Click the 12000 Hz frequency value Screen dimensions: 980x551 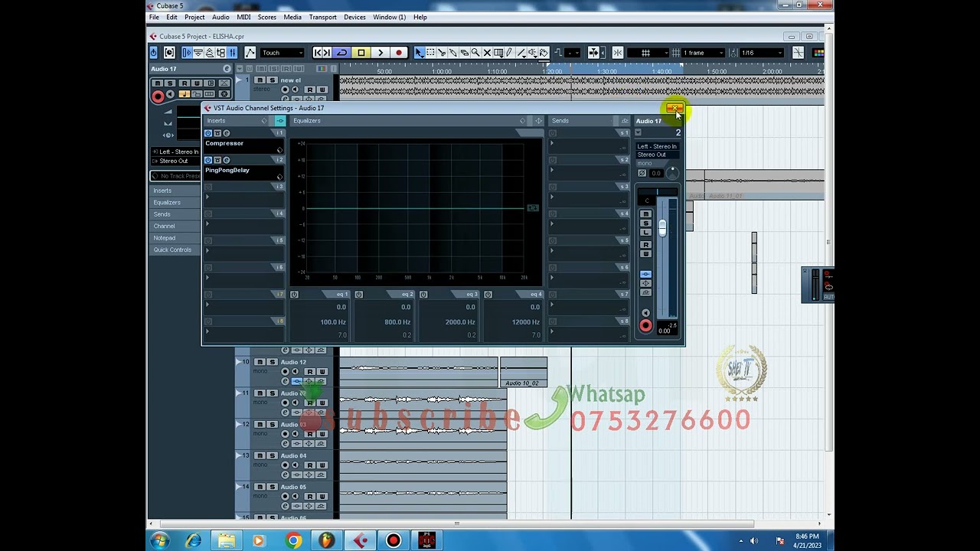(525, 322)
